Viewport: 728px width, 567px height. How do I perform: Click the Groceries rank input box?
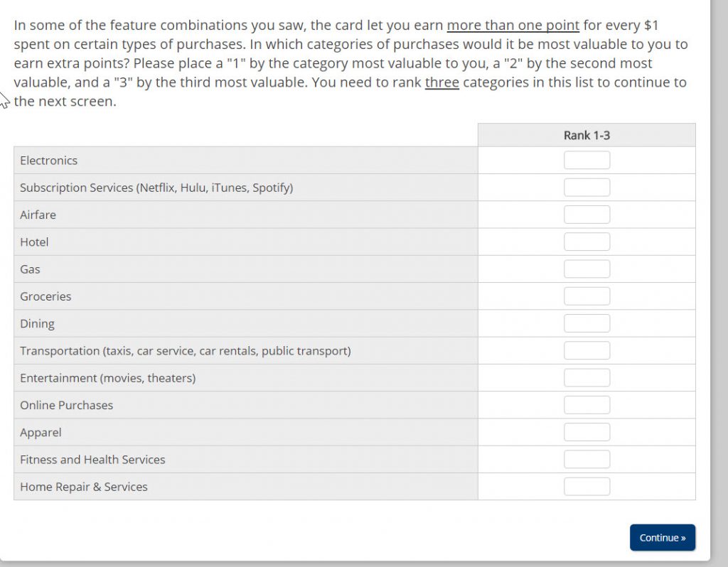click(587, 296)
